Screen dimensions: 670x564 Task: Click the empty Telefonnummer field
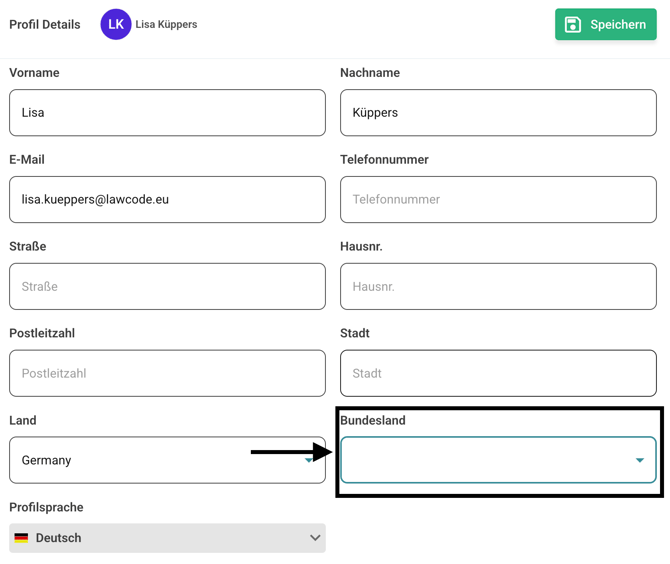[x=498, y=200]
